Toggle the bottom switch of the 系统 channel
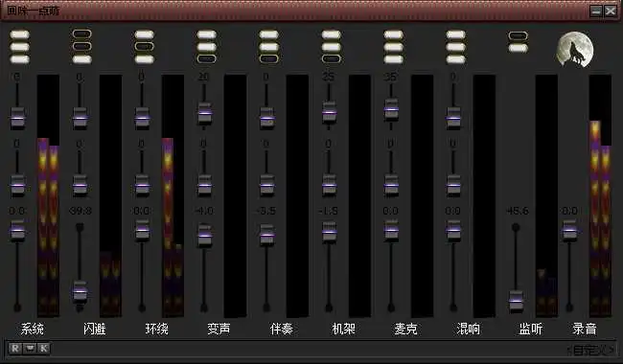This screenshot has width=623, height=364. [x=19, y=59]
